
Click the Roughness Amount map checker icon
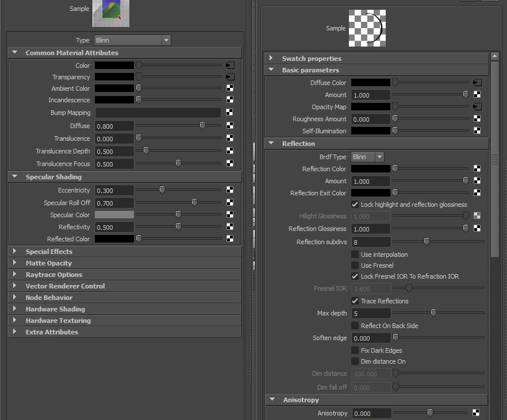[477, 118]
